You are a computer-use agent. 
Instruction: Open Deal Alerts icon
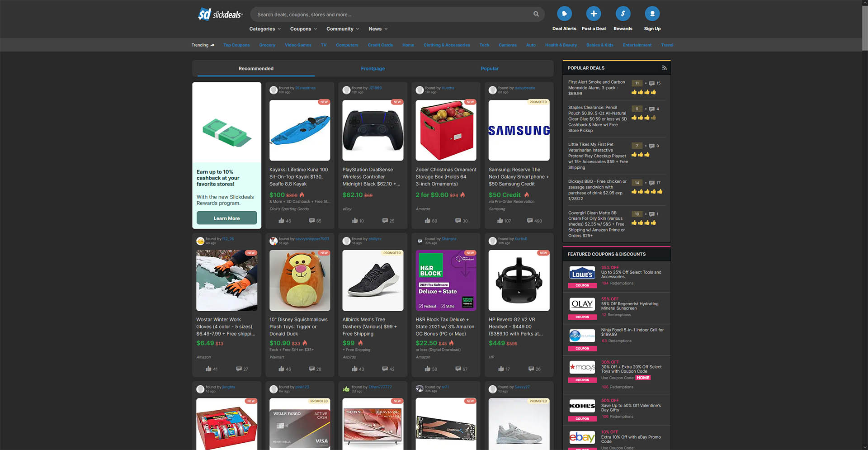click(564, 14)
